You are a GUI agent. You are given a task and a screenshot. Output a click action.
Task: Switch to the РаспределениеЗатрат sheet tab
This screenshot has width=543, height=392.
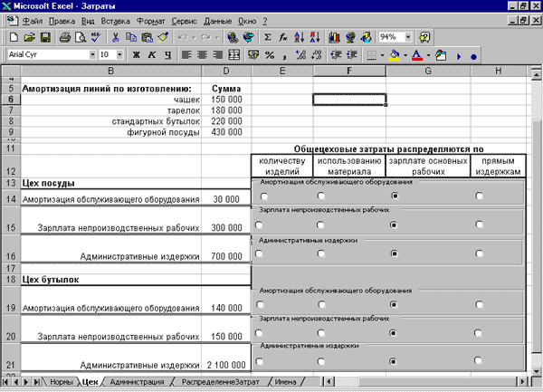220,382
